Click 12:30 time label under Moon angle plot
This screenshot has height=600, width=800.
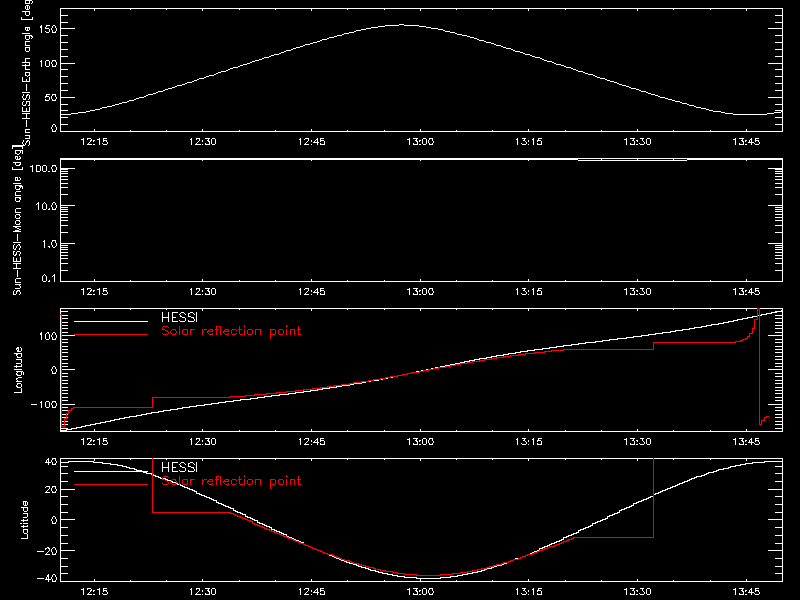(x=203, y=291)
